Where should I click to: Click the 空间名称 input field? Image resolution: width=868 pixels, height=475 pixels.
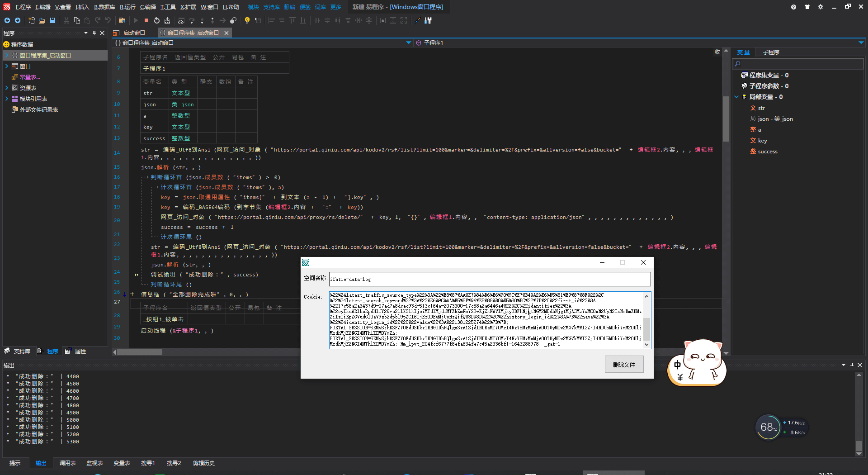click(x=490, y=279)
